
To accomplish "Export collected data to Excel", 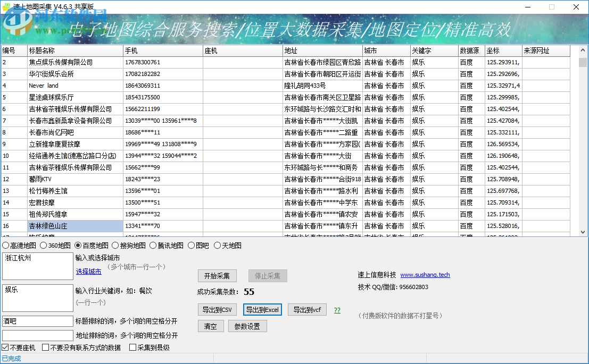I will pyautogui.click(x=262, y=309).
